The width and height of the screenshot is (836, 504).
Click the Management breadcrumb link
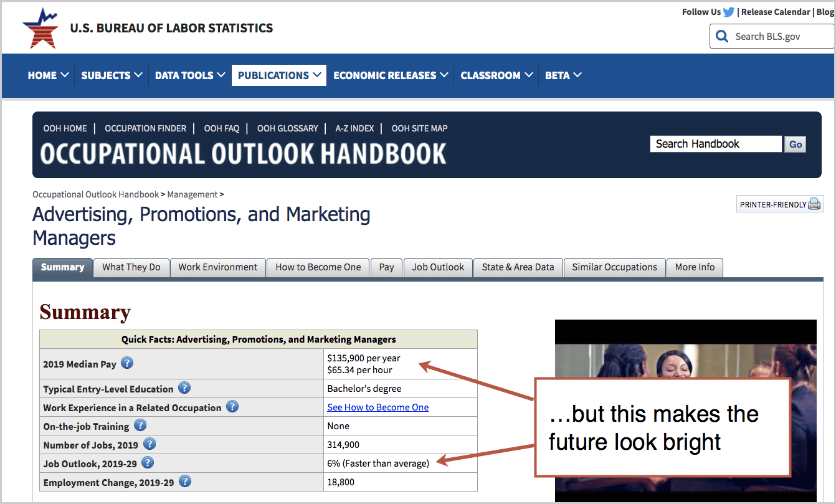(x=192, y=194)
